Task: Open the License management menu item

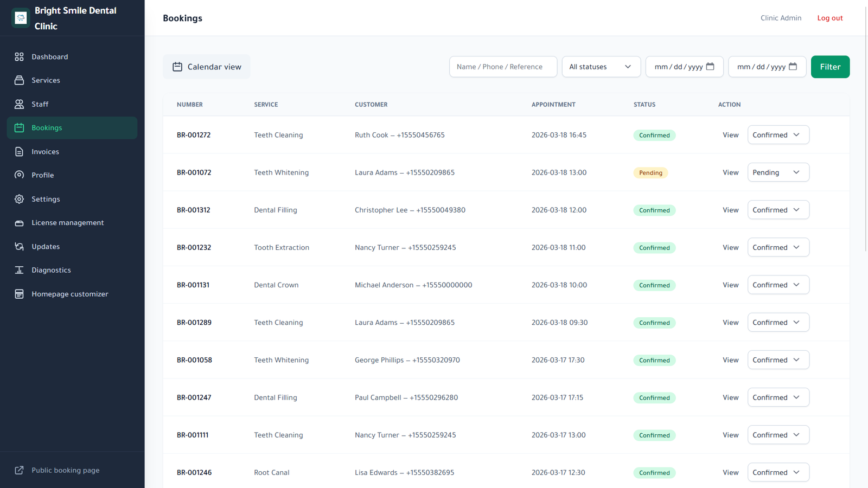Action: pyautogui.click(x=72, y=223)
